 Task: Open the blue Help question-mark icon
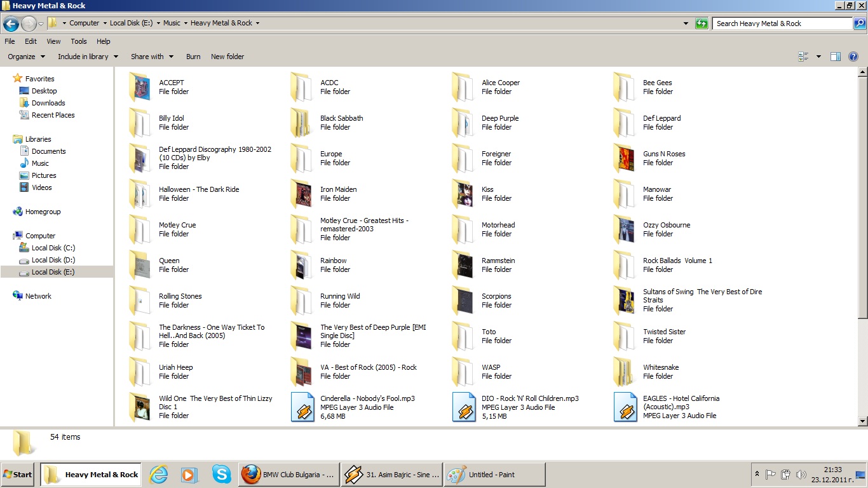coord(853,57)
